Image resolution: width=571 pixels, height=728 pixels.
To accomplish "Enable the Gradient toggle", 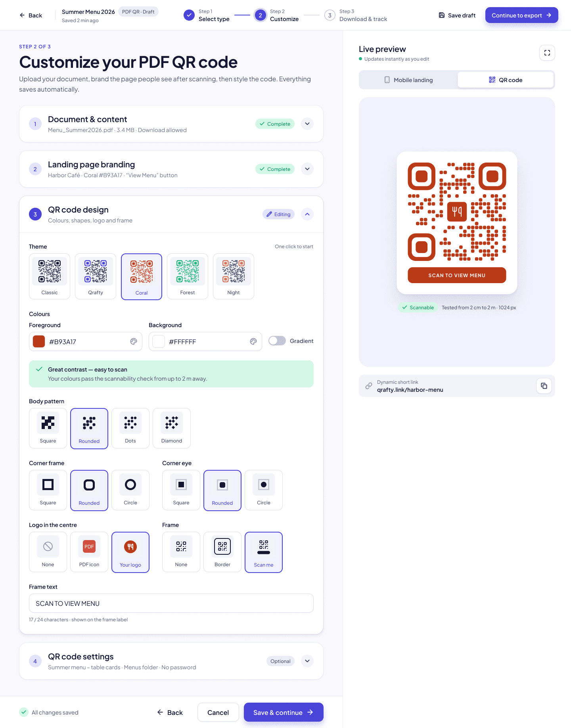I will 277,341.
